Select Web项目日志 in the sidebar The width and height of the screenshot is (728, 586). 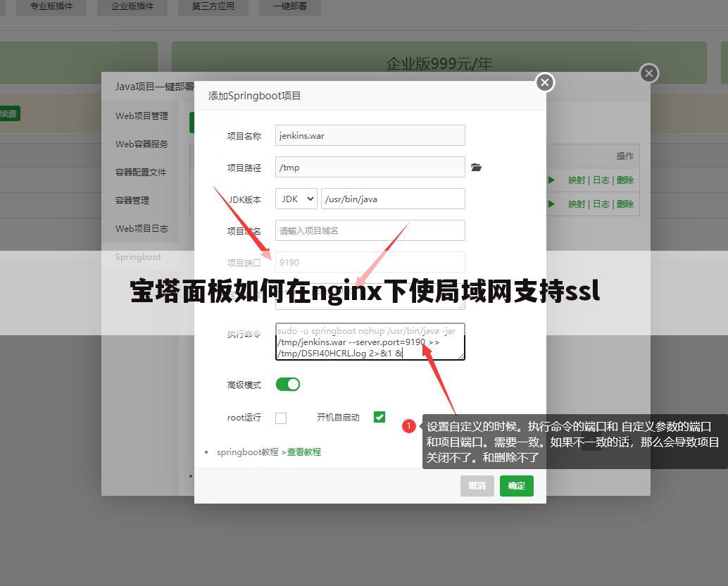pos(142,228)
